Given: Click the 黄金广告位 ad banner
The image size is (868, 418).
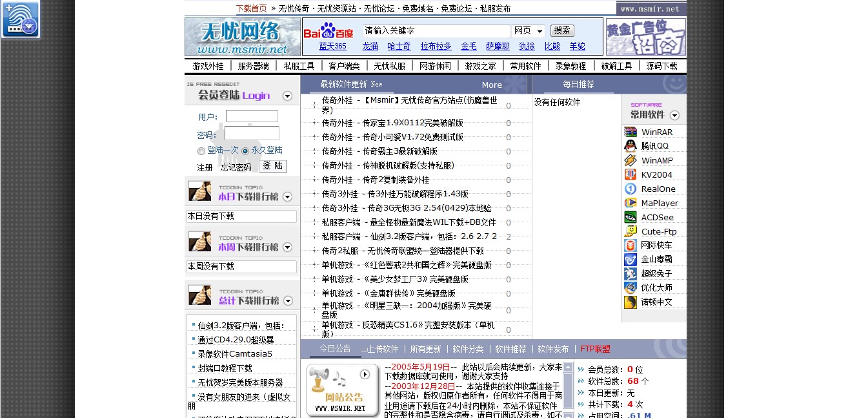Looking at the screenshot, I should [x=646, y=37].
